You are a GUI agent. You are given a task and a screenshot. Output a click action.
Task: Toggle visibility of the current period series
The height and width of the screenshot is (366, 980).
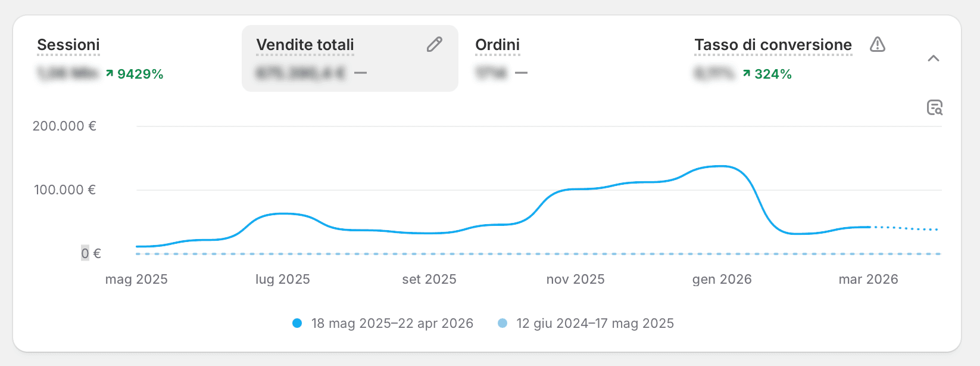coord(296,323)
